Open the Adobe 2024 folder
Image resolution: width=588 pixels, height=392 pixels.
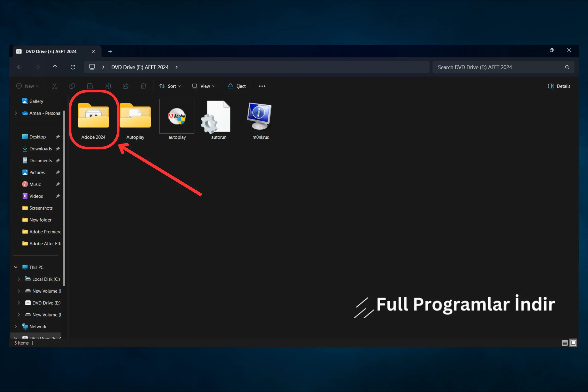point(93,120)
